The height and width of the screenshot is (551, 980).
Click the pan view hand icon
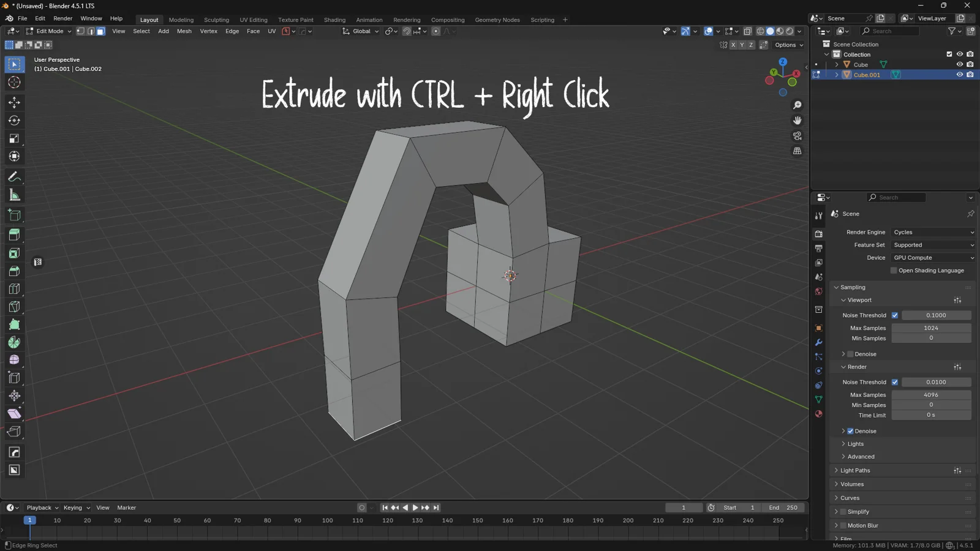797,121
